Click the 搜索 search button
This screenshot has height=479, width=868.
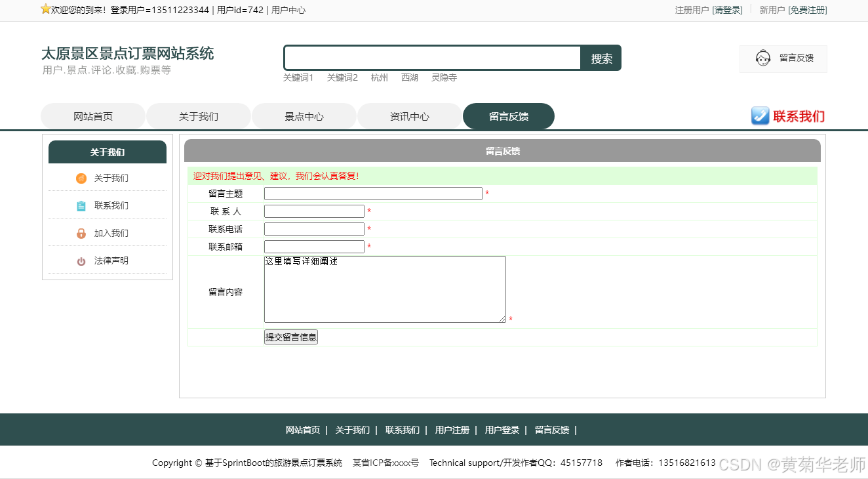click(x=601, y=58)
